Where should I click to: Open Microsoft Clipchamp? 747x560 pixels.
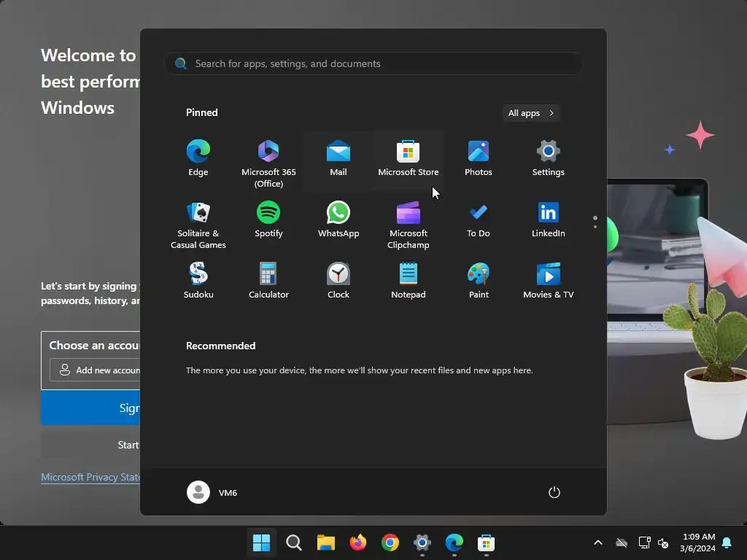(409, 225)
